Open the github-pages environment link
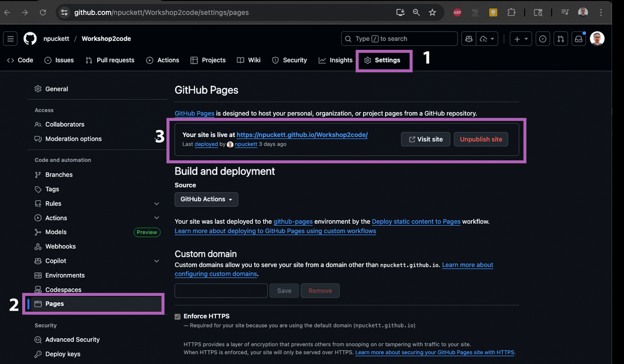This screenshot has width=624, height=364. [293, 221]
